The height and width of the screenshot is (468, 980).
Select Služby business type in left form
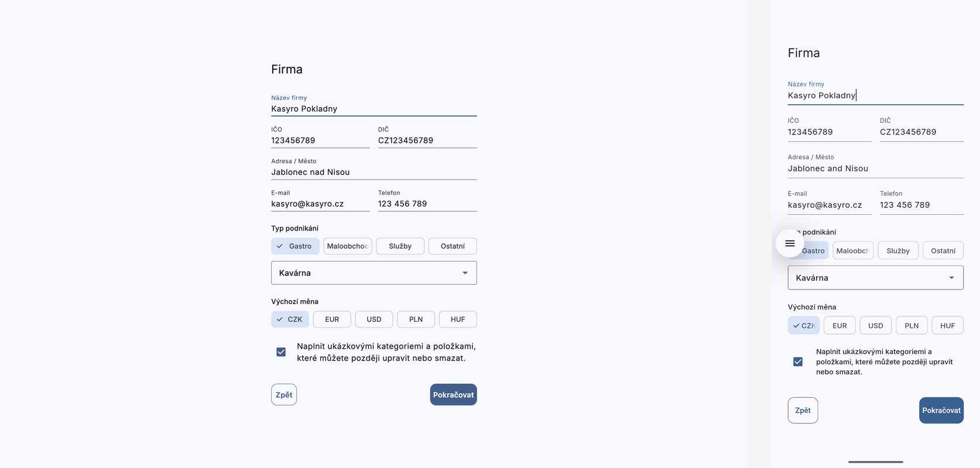pyautogui.click(x=400, y=246)
